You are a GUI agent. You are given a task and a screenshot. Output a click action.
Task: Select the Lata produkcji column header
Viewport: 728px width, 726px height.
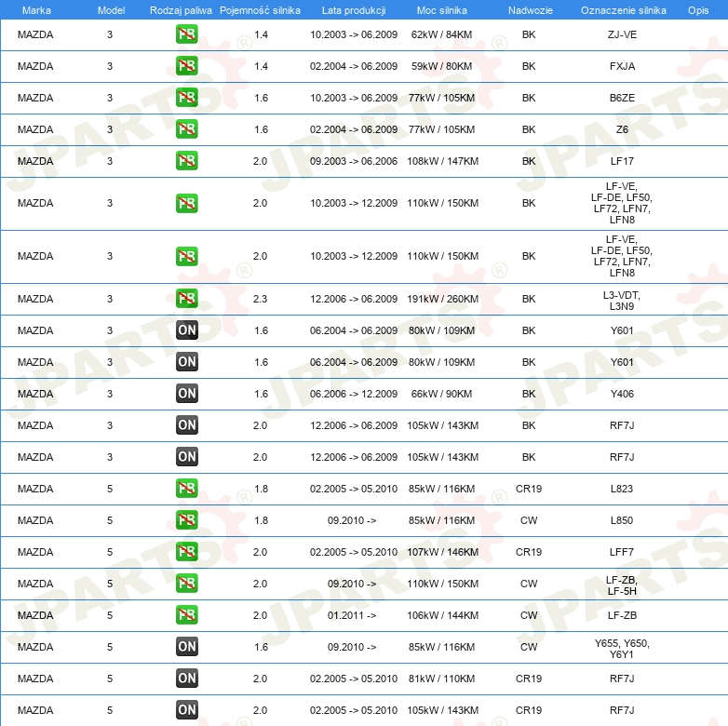tap(354, 10)
